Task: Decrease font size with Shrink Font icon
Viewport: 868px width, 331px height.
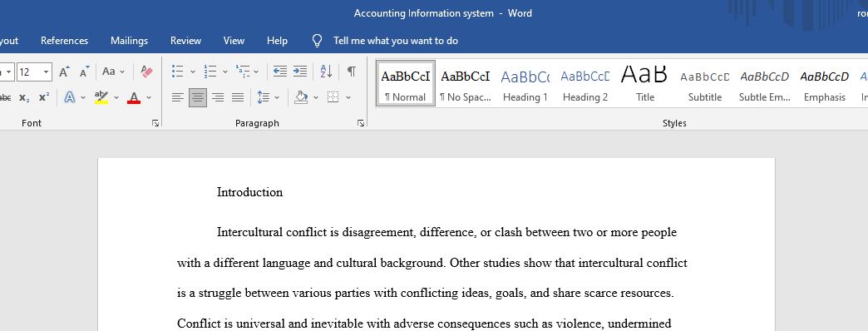Action: (84, 72)
